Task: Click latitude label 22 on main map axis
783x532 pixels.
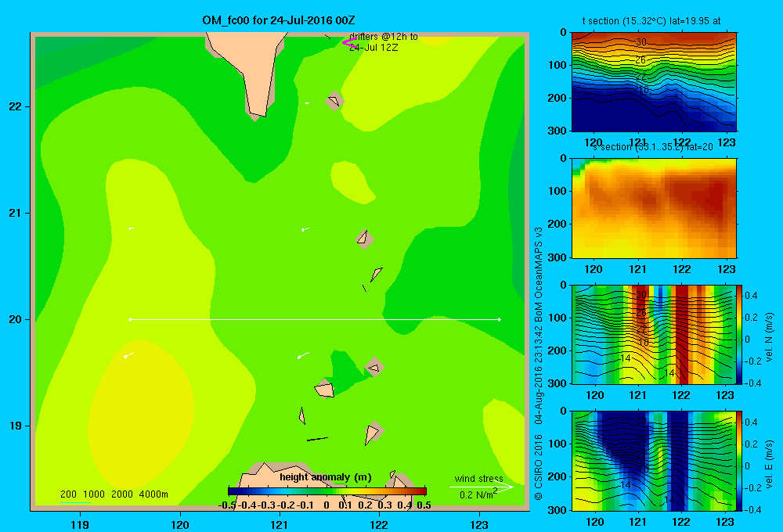Action: coord(15,107)
